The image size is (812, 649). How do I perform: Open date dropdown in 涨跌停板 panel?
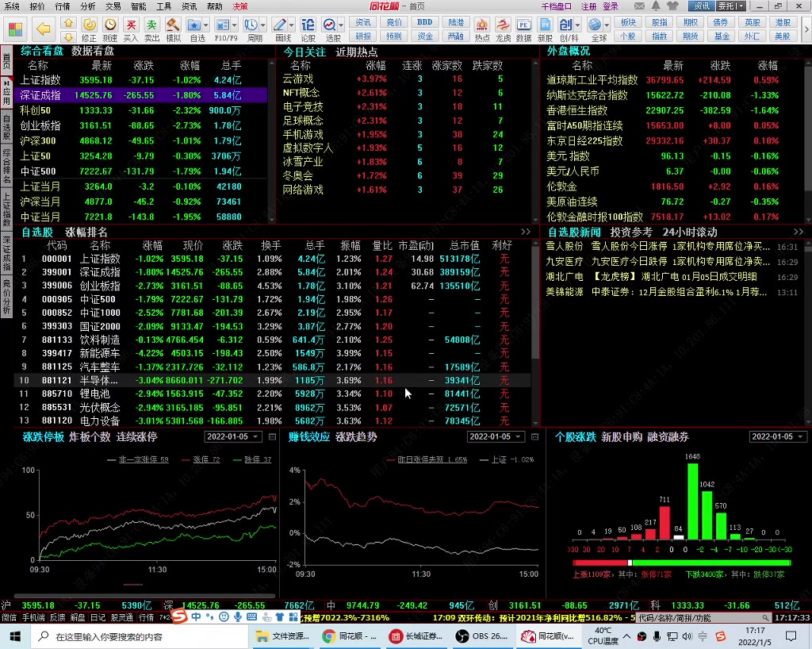pos(255,436)
